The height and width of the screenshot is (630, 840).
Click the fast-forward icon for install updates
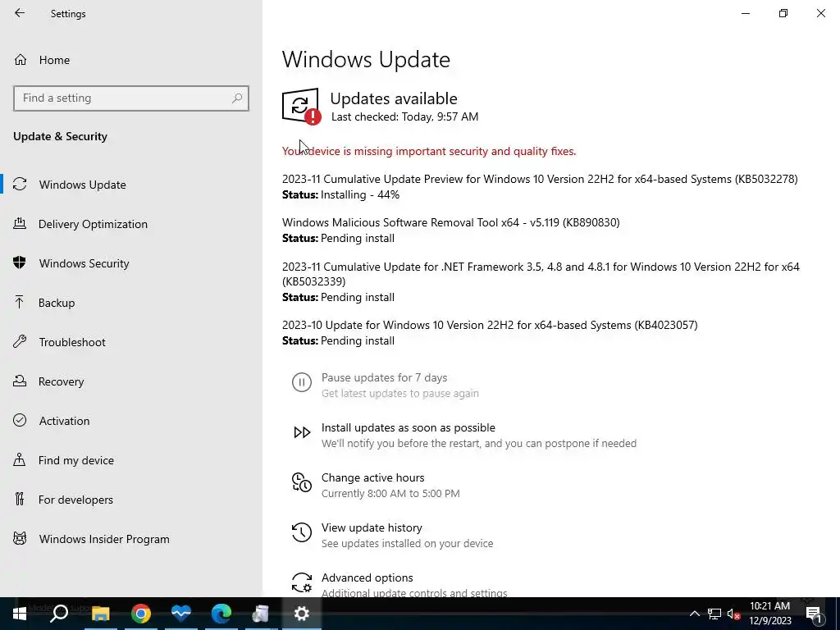point(302,432)
